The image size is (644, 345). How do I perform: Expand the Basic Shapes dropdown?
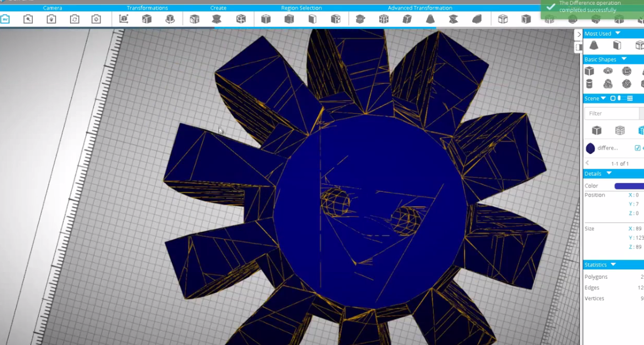click(x=624, y=59)
